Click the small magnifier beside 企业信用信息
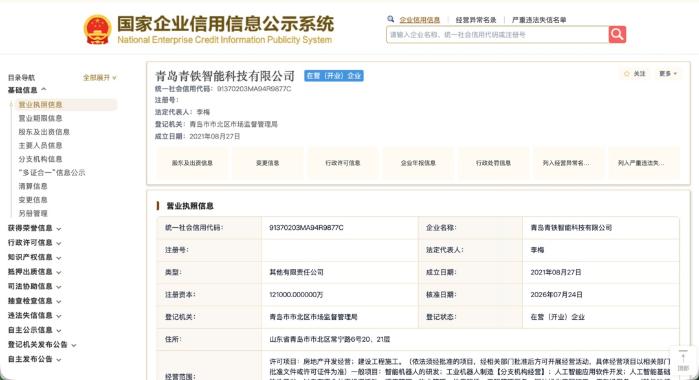 [391, 19]
